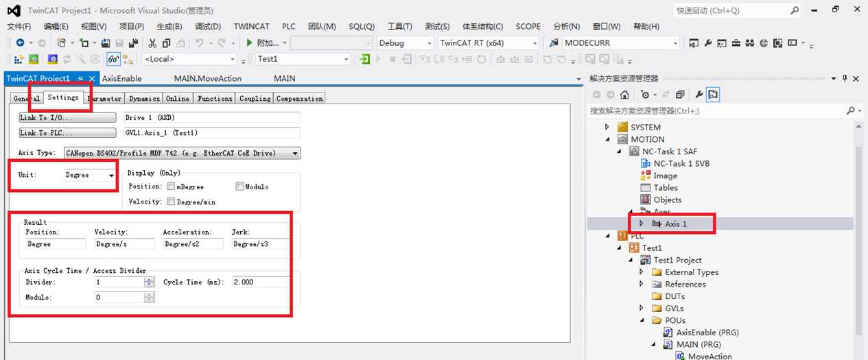Image resolution: width=868 pixels, height=360 pixels.
Task: Click the toolbox briefcase icon in top toolbar
Action: [736, 43]
